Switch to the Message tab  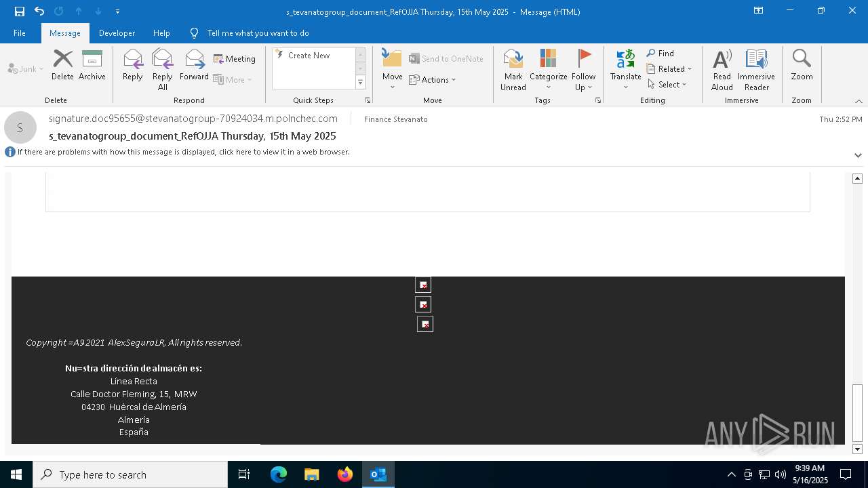pyautogui.click(x=65, y=33)
